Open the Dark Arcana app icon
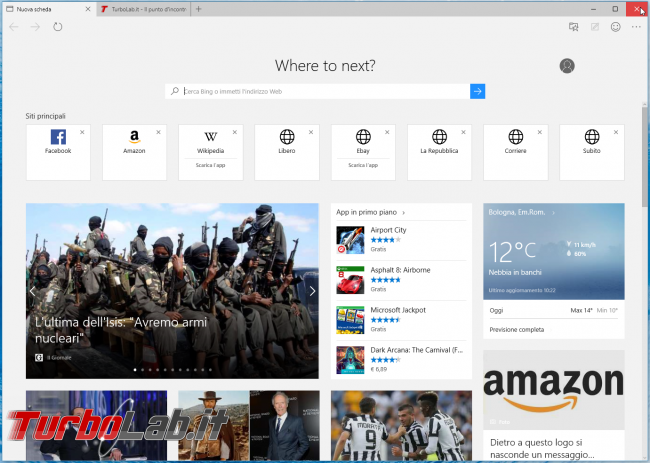This screenshot has width=650, height=463. point(350,360)
